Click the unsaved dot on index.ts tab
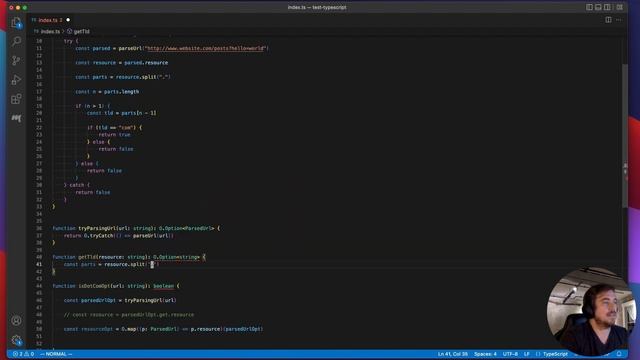Viewport: 640px width, 360px height. (x=68, y=20)
